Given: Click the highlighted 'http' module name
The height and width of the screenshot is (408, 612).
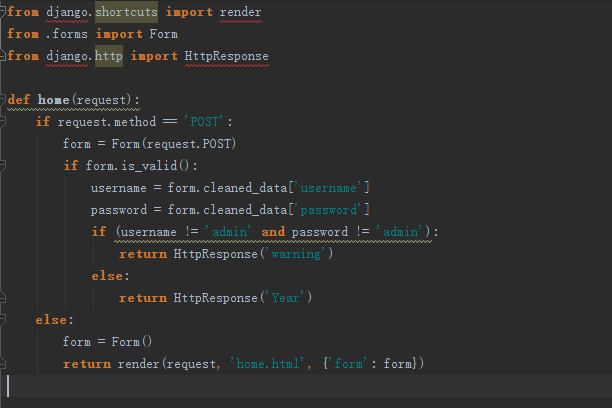Looking at the screenshot, I should click(107, 56).
